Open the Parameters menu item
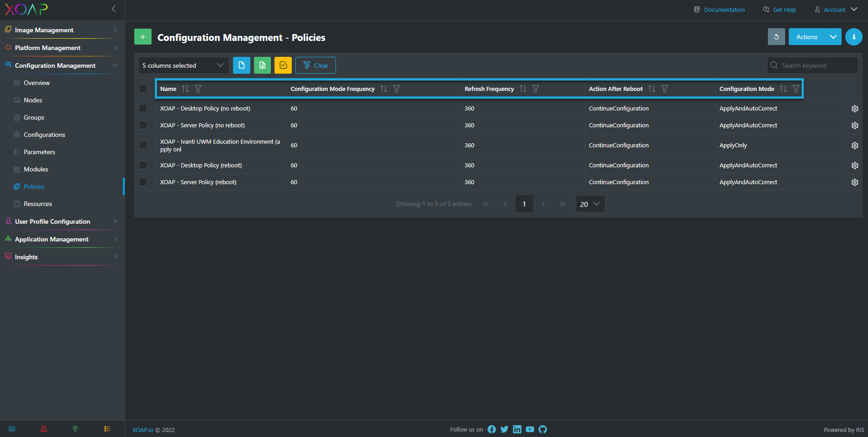This screenshot has height=437, width=868. click(39, 152)
